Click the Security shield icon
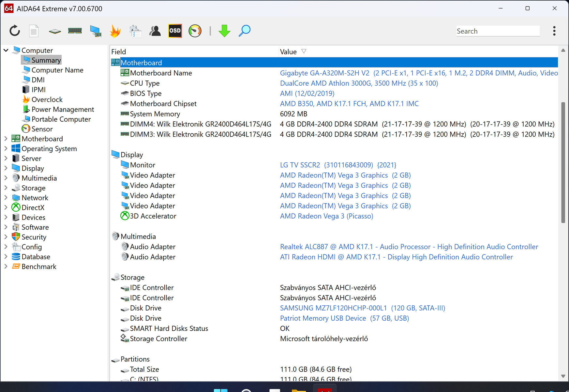 point(16,237)
